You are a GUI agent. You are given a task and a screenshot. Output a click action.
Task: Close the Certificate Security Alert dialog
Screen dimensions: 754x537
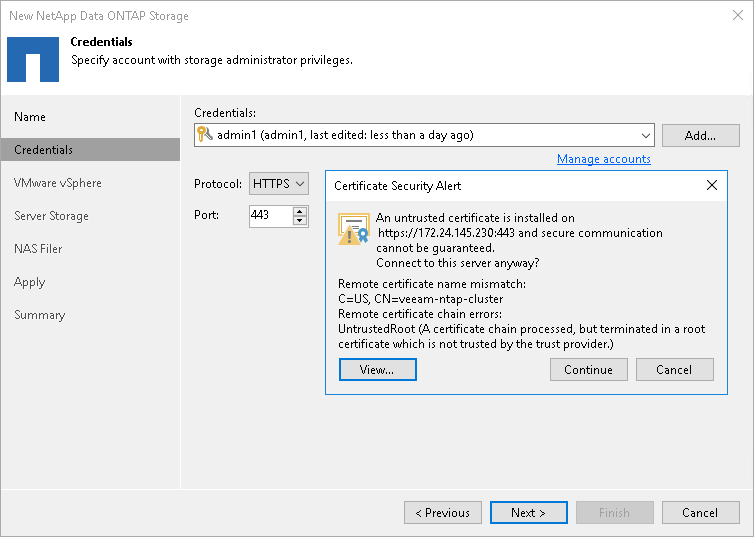pos(711,185)
